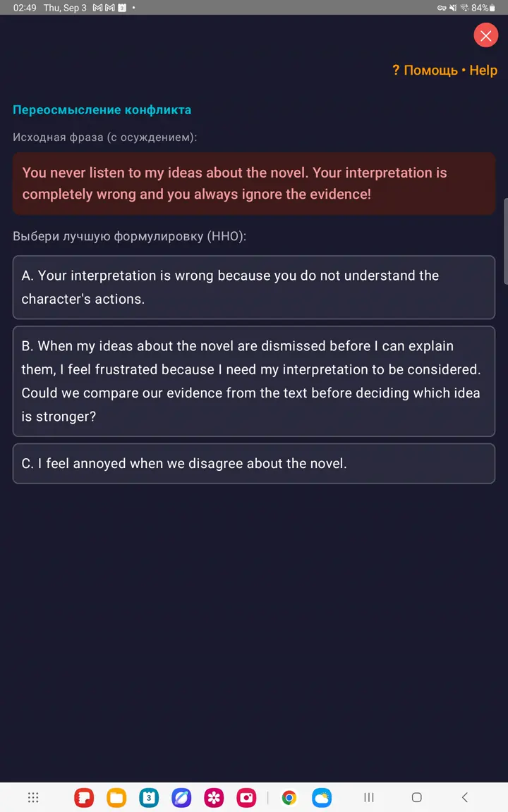The height and width of the screenshot is (812, 508).
Task: Launch the red Camera app icon
Action: (247, 797)
